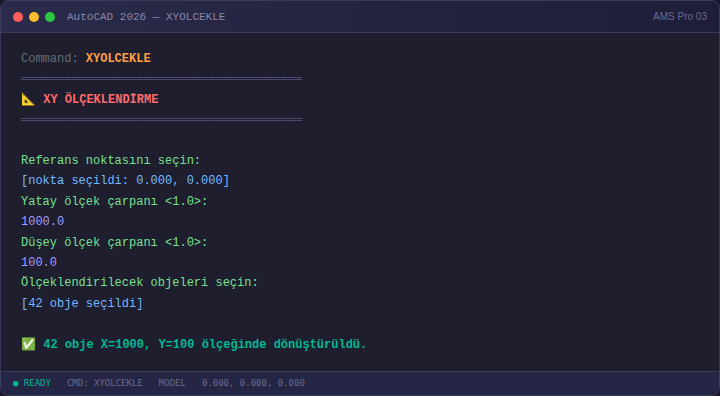The width and height of the screenshot is (720, 396).
Task: Click the 'Yatay ölçek çarpanı <1.0>:' prompt
Action: click(x=114, y=201)
